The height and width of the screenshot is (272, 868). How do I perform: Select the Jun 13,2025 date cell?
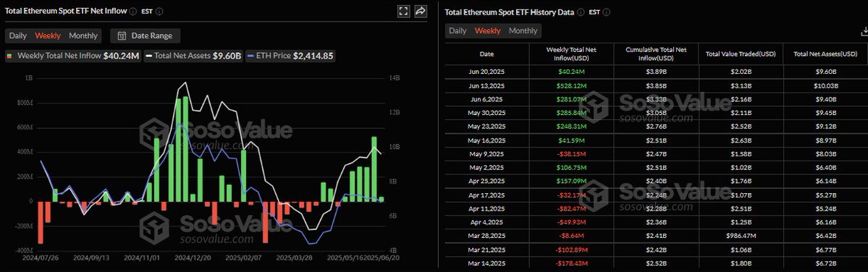(x=486, y=85)
